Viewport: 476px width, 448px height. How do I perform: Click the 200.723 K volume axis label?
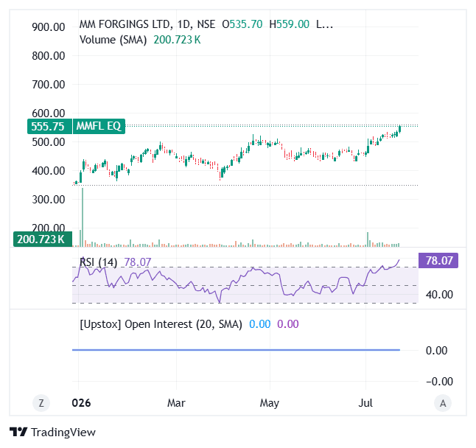tap(43, 239)
